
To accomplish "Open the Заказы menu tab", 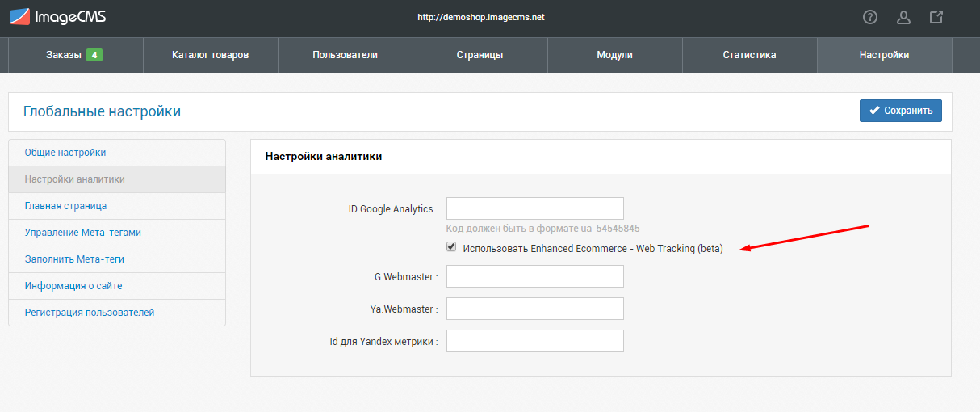I will coord(75,55).
